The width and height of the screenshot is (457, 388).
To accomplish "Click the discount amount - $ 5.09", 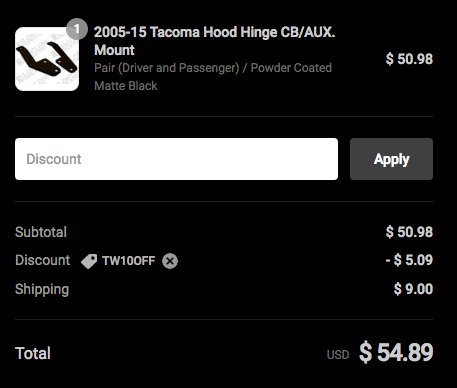I will click(x=409, y=260).
